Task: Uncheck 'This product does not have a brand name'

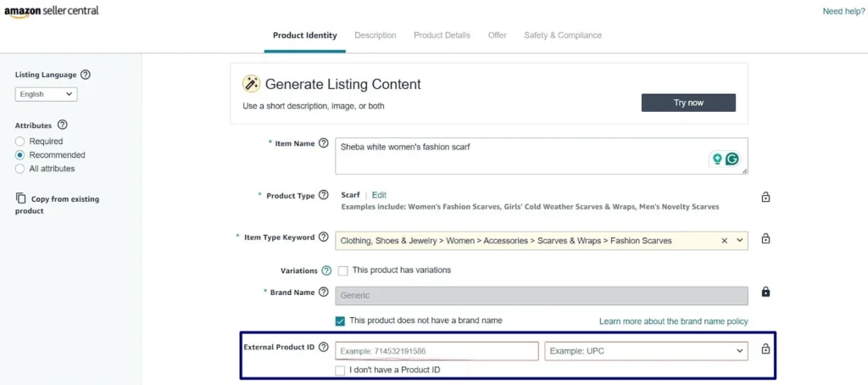Action: (340, 321)
